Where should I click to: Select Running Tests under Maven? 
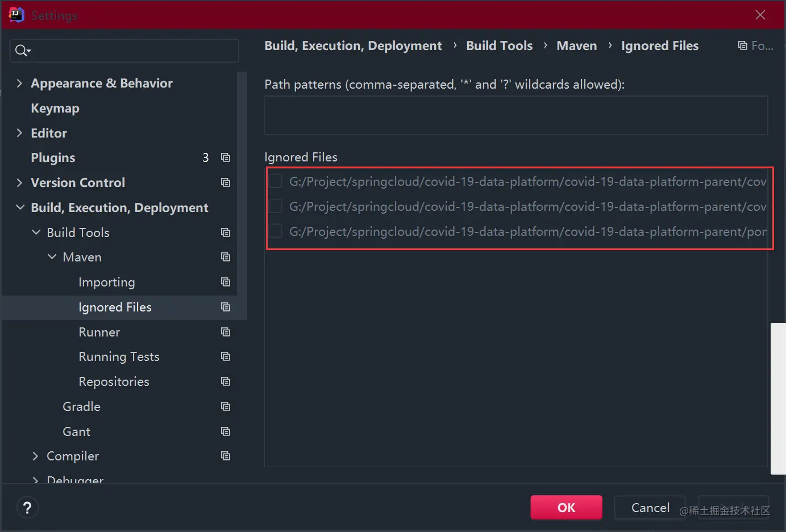point(119,356)
